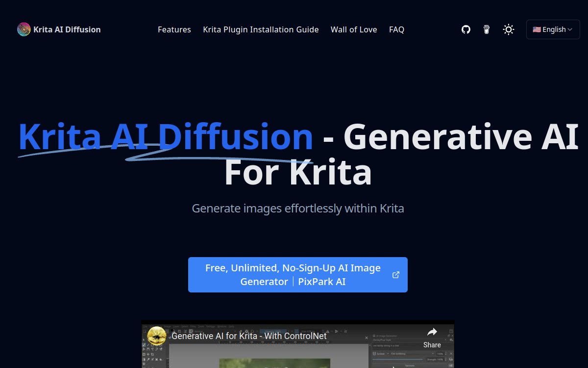Open the GitHub repository icon

[465, 29]
